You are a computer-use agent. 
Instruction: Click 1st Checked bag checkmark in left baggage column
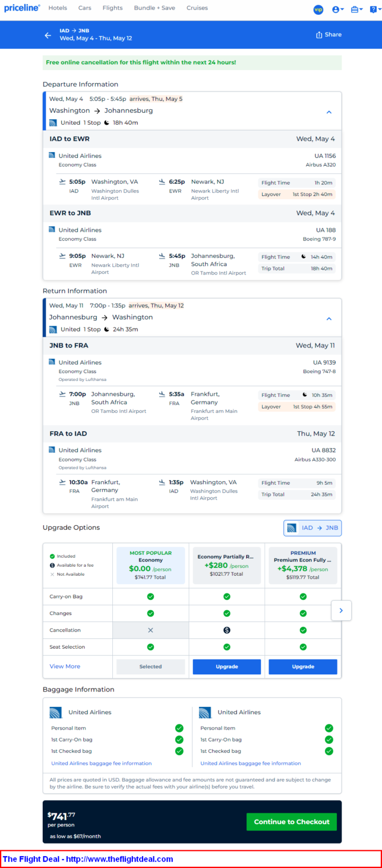(x=179, y=751)
